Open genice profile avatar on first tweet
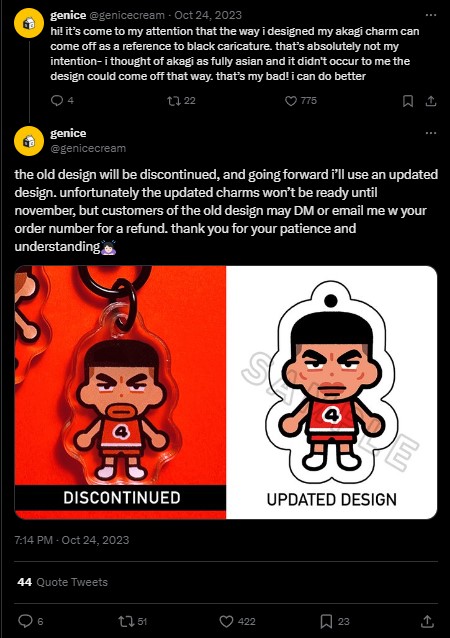 click(29, 23)
